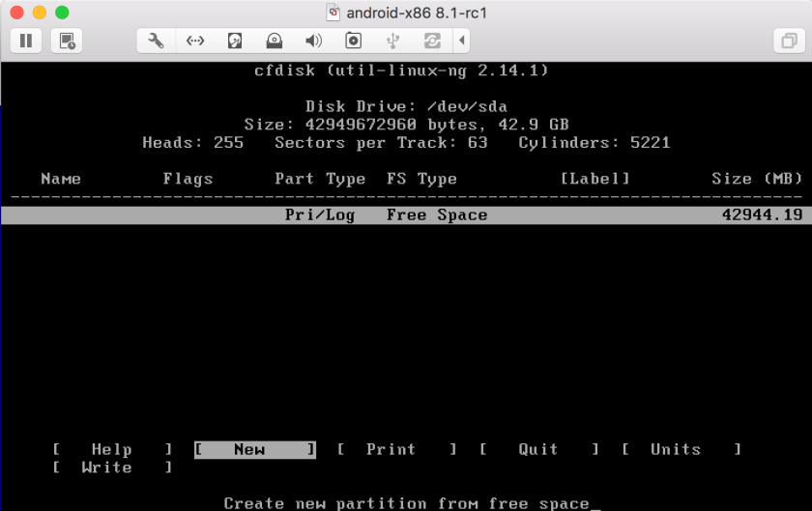Close the VM window red button
Viewport: 812px width, 511px height.
(17, 13)
